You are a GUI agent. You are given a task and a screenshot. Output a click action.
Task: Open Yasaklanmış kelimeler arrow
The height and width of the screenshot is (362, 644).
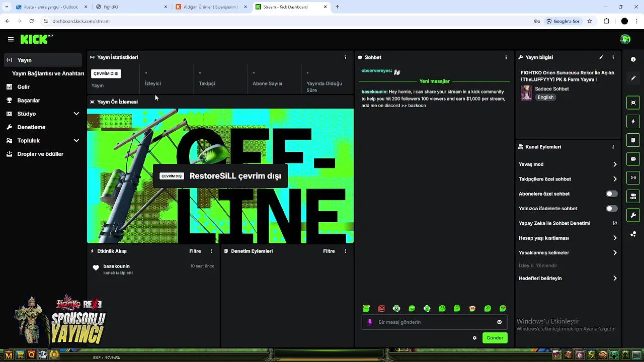615,253
